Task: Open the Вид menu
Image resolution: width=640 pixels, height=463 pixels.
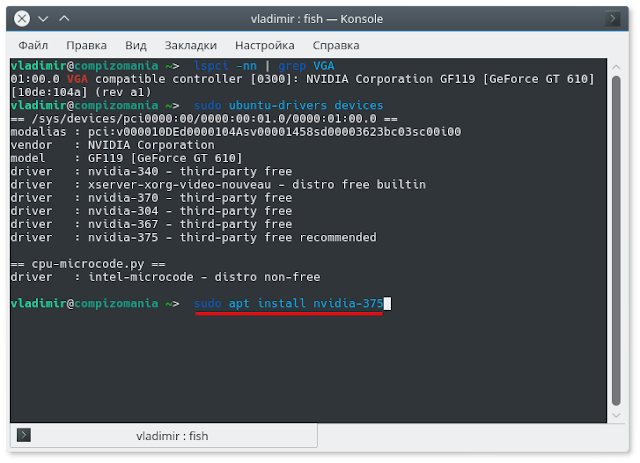Action: click(x=136, y=45)
